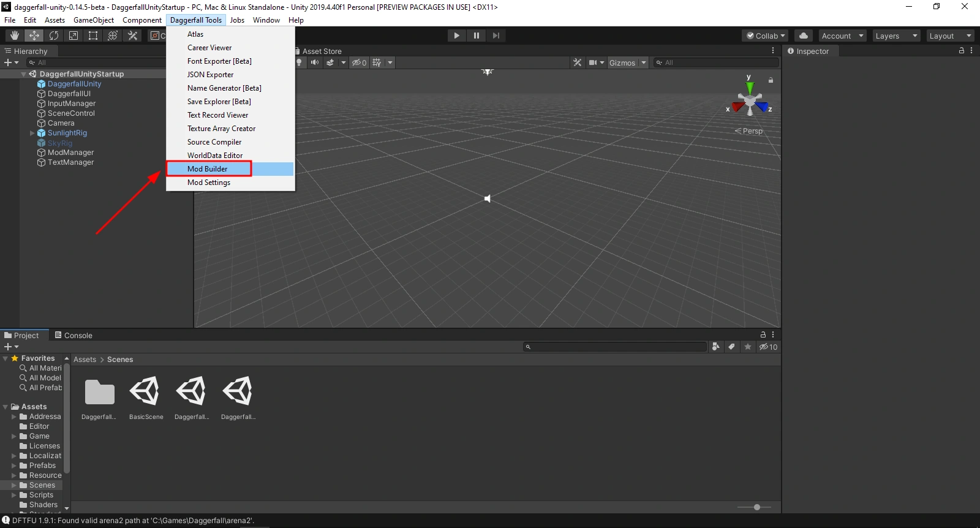The width and height of the screenshot is (980, 528).
Task: Switch to the Console tab
Action: (x=73, y=336)
